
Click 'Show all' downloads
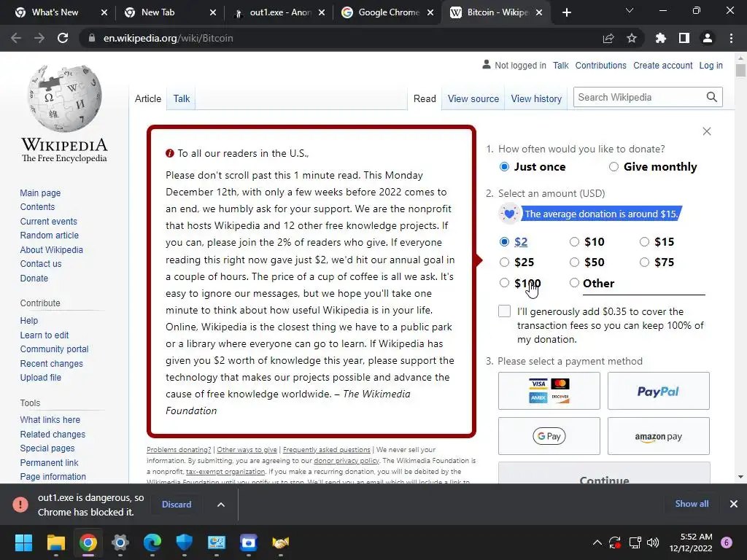(692, 504)
